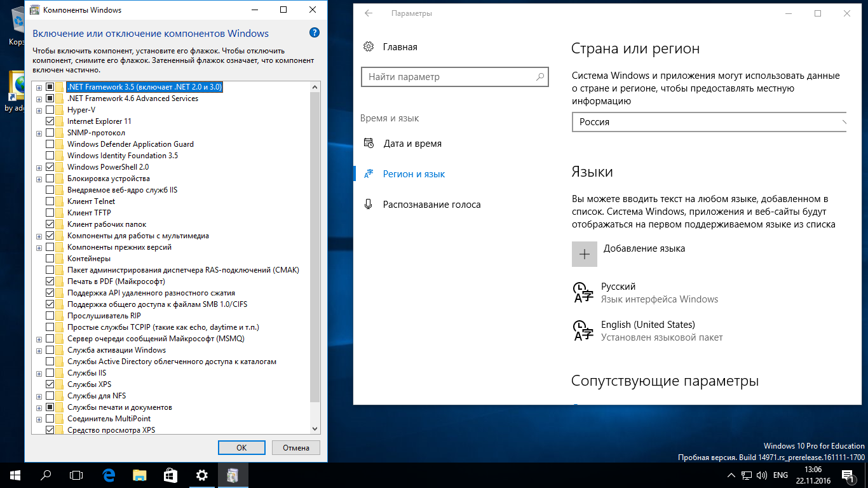Click the help question mark icon
The width and height of the screenshot is (868, 488).
(x=314, y=33)
